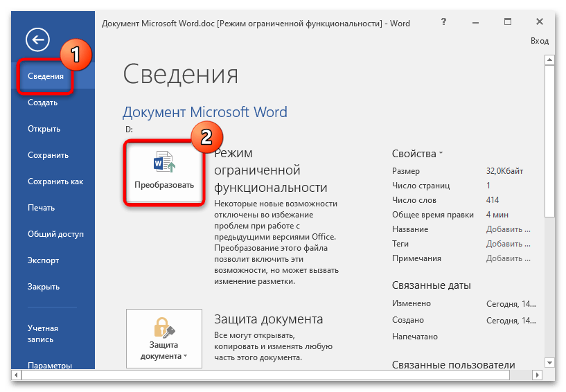This screenshot has width=566, height=392.
Task: Click the back arrow circle icon
Action: point(37,39)
